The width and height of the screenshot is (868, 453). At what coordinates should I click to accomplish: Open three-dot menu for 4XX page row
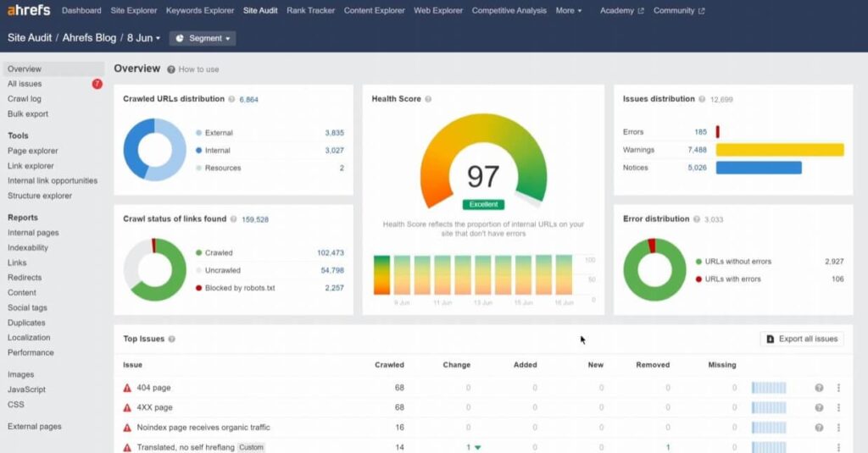(838, 407)
